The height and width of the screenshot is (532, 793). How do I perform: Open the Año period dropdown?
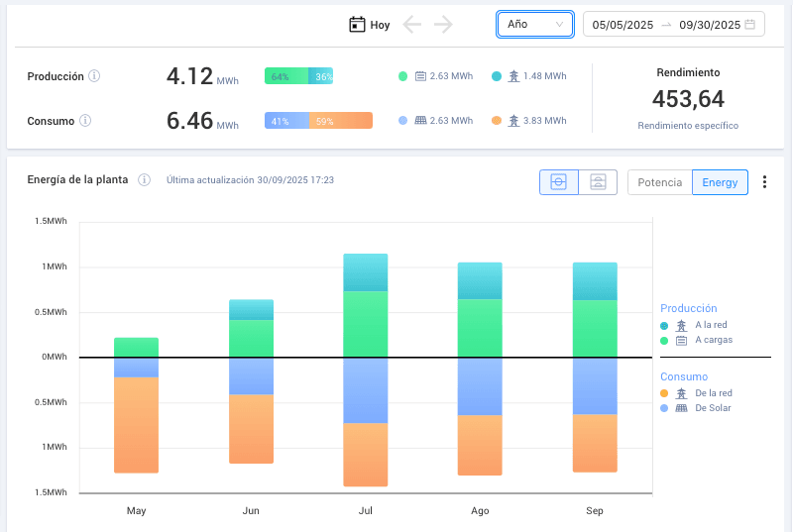[535, 25]
